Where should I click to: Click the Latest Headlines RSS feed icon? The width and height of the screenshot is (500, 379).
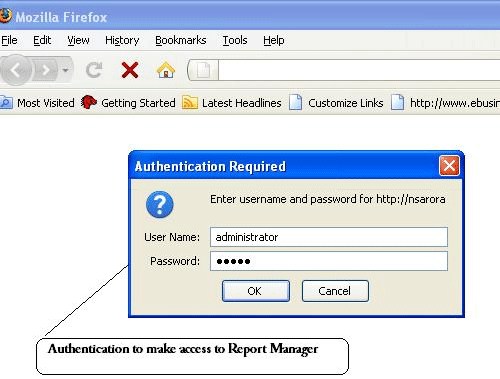190,102
